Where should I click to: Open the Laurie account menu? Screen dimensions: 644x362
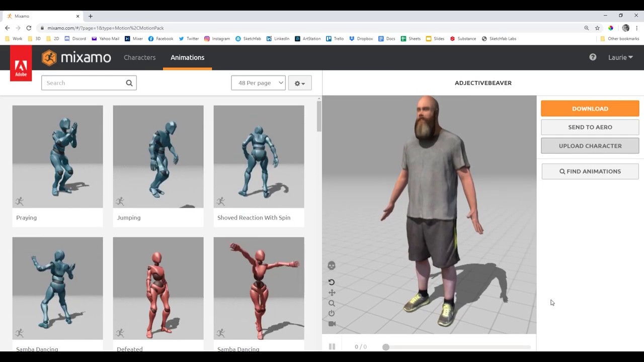click(x=620, y=57)
